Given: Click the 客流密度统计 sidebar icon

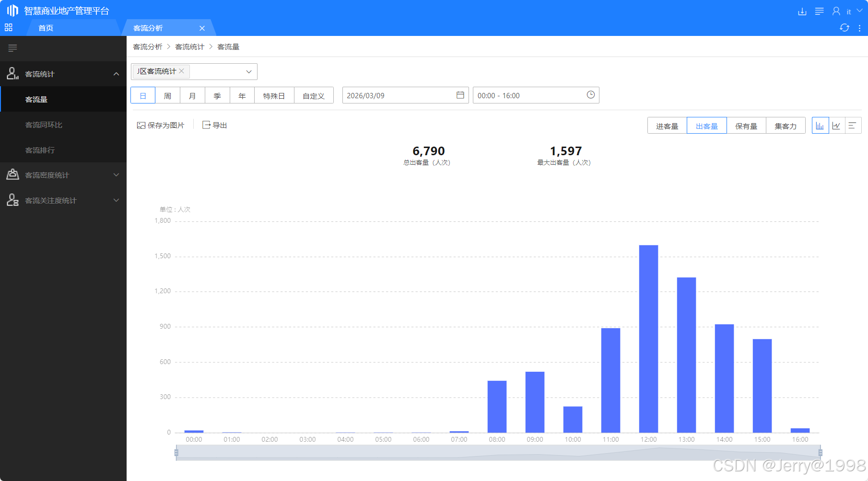Looking at the screenshot, I should (12, 174).
